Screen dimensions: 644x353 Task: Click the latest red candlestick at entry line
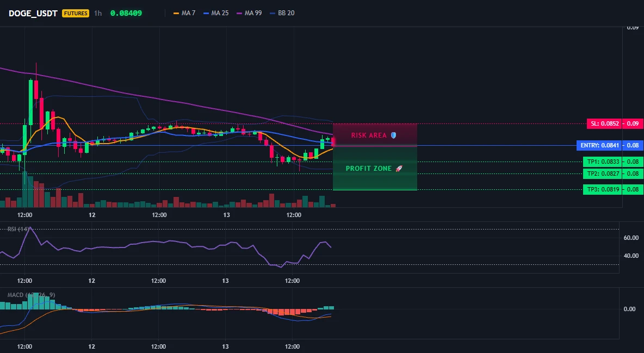tap(333, 142)
